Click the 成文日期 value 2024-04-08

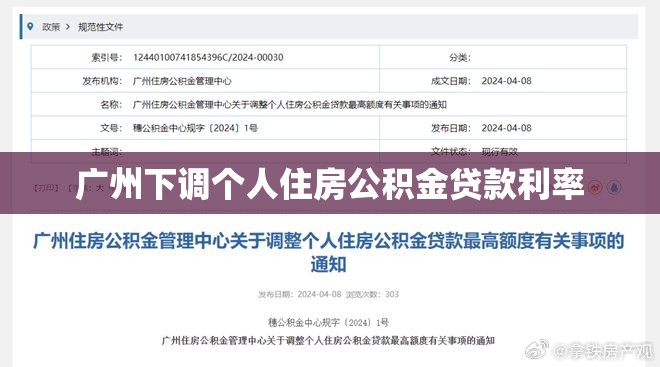pos(506,81)
